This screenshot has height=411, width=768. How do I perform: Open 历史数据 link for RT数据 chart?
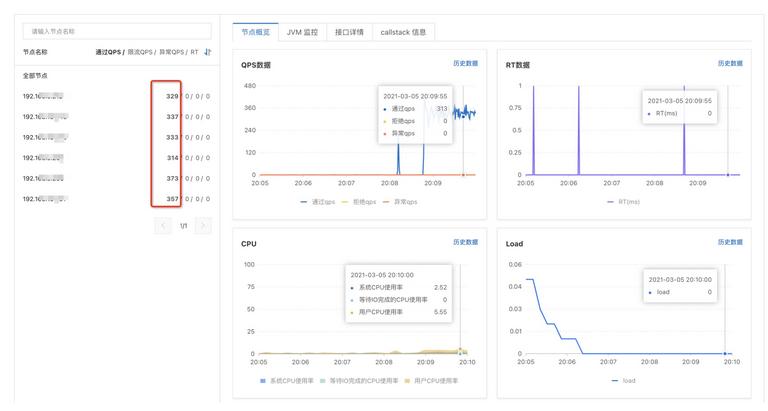(x=730, y=63)
